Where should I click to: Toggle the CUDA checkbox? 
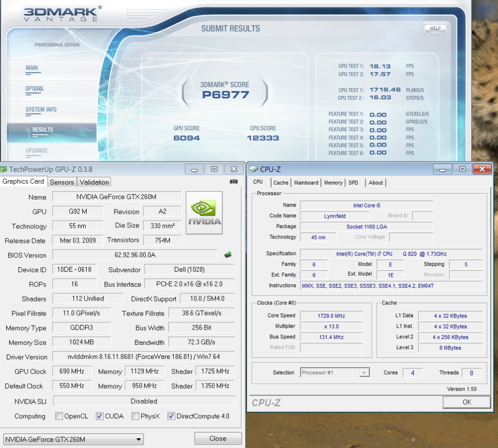click(x=100, y=416)
